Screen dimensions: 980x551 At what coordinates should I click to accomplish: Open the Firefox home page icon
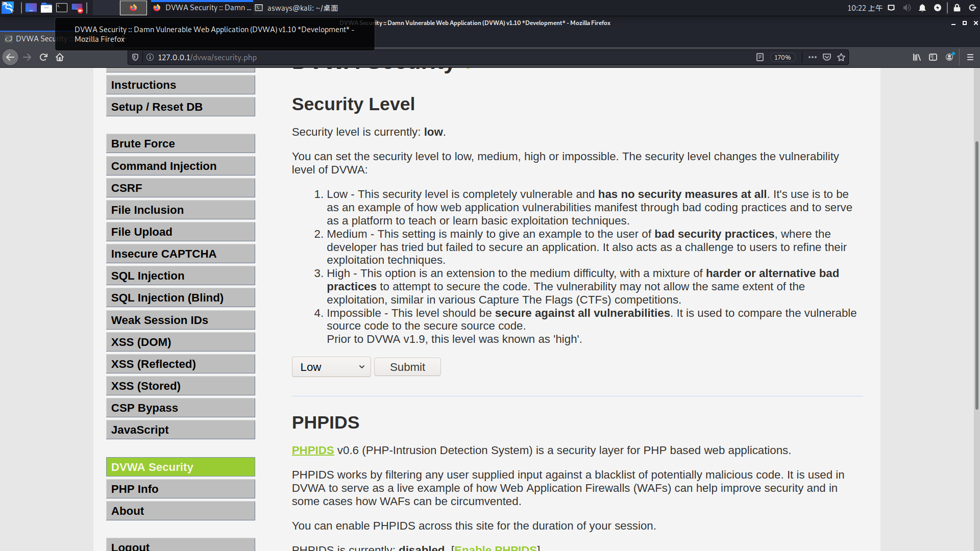pyautogui.click(x=60, y=57)
